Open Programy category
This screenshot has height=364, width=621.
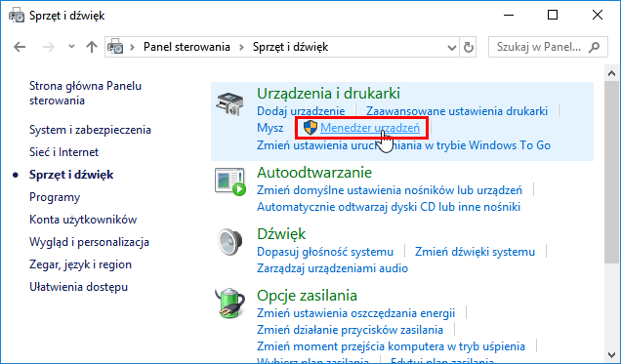click(x=55, y=197)
